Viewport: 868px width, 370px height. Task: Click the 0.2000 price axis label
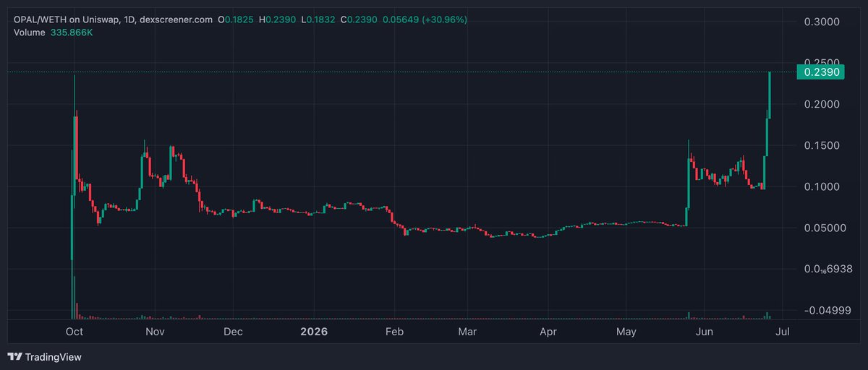point(821,105)
